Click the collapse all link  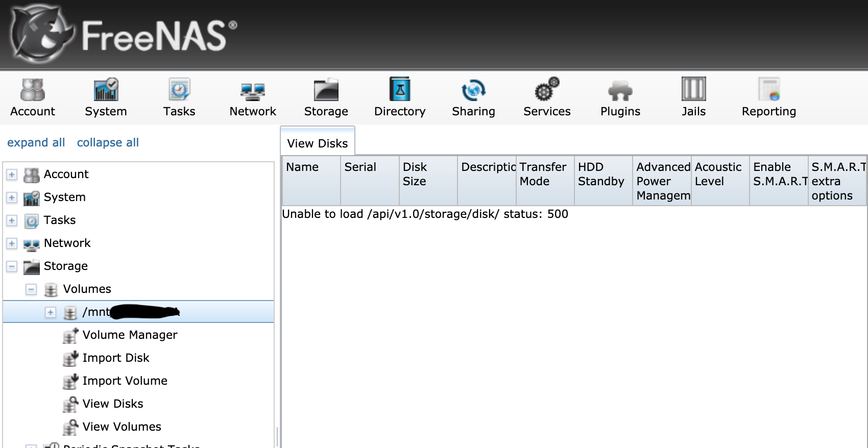pyautogui.click(x=108, y=142)
